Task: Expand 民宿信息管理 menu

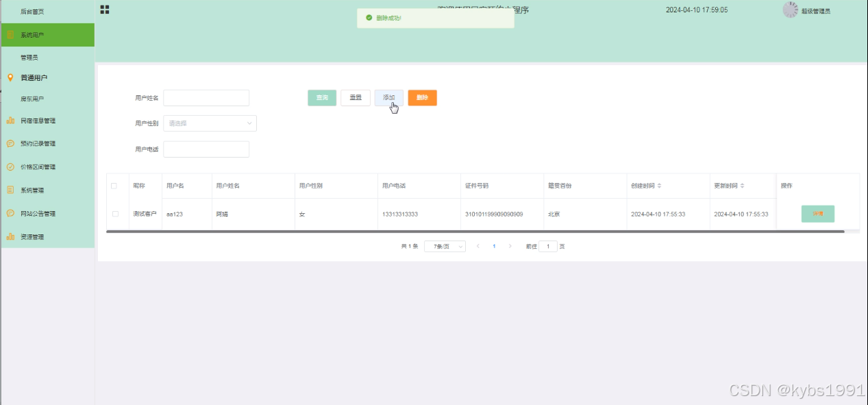Action: [x=47, y=121]
